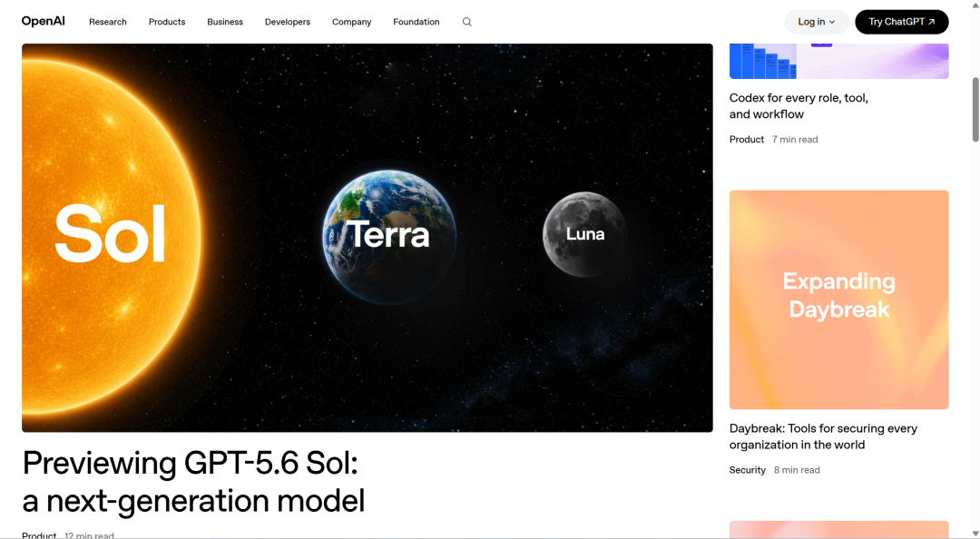Open the Products menu
The image size is (980, 539).
(x=167, y=22)
